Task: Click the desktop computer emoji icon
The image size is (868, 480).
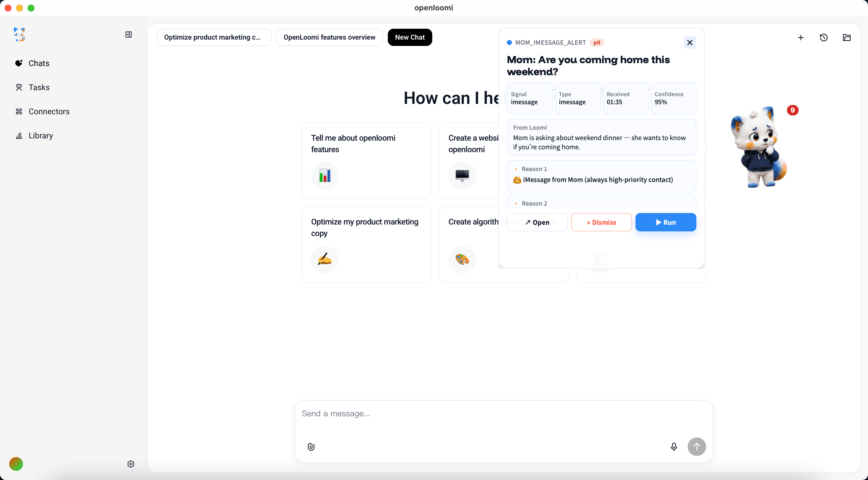Action: point(462,175)
